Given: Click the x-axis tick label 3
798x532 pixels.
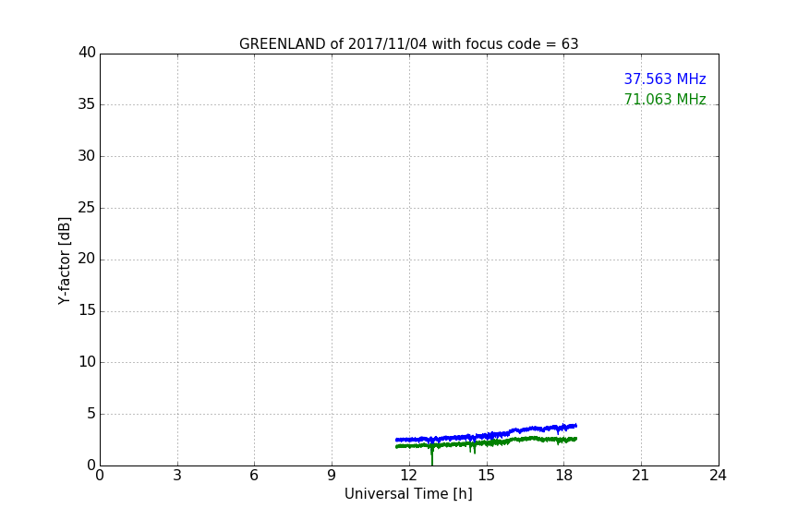Looking at the screenshot, I should point(177,476).
